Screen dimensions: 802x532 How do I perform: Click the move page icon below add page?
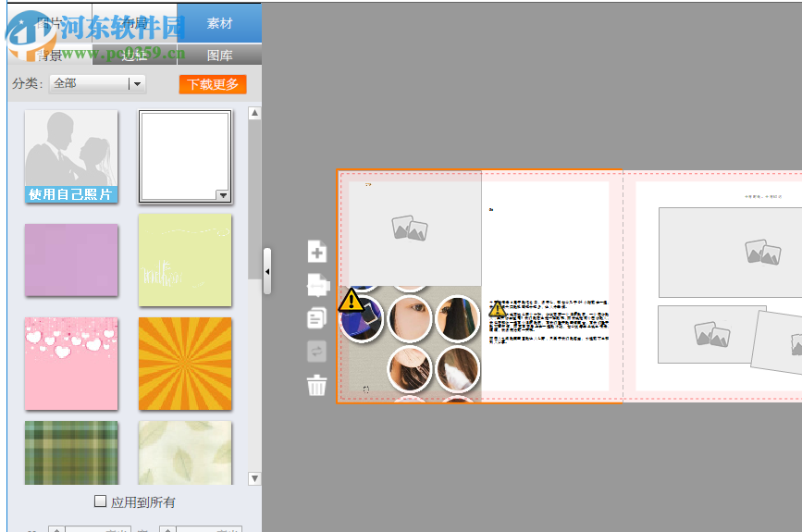(x=317, y=285)
